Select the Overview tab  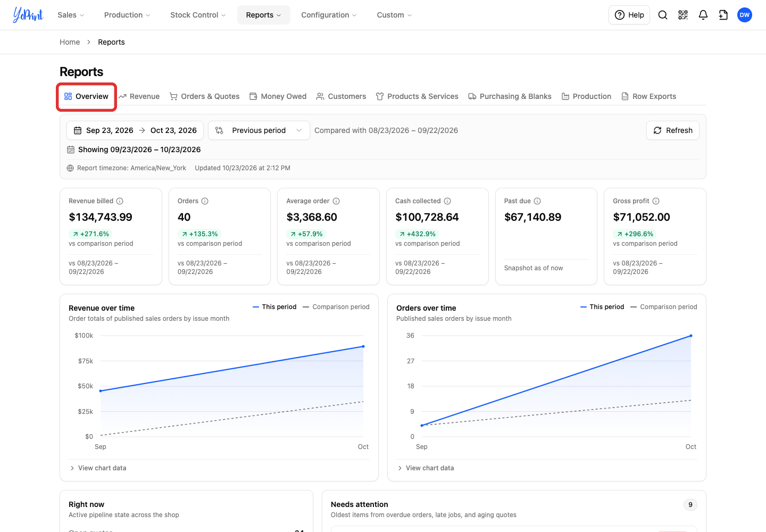[x=86, y=96]
